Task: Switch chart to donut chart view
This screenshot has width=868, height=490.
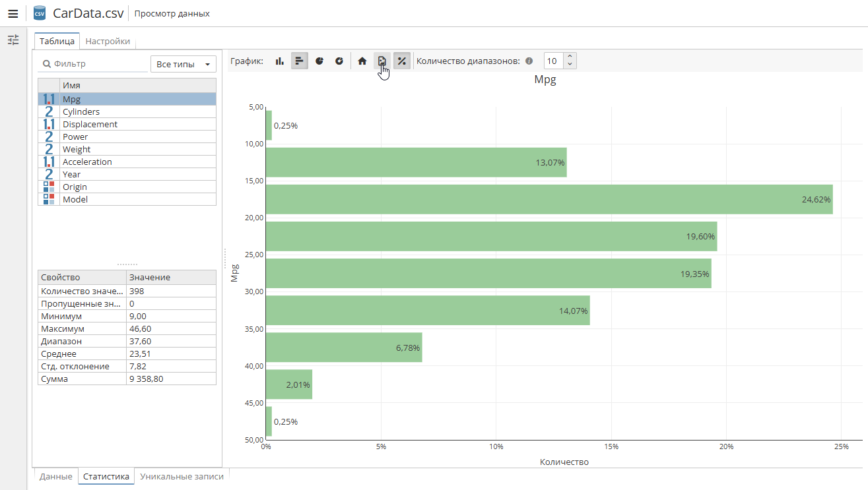Action: 339,61
